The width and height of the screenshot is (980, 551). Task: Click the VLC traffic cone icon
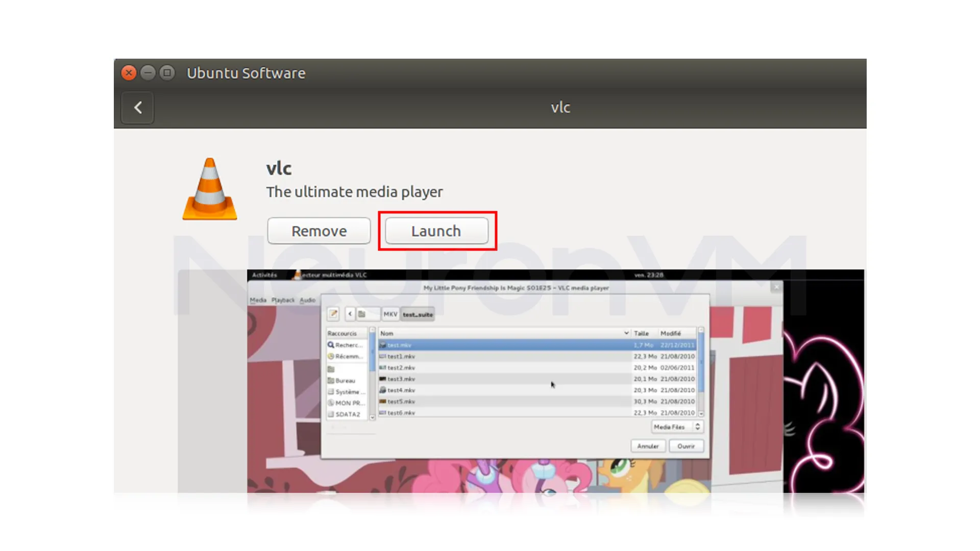coord(210,189)
